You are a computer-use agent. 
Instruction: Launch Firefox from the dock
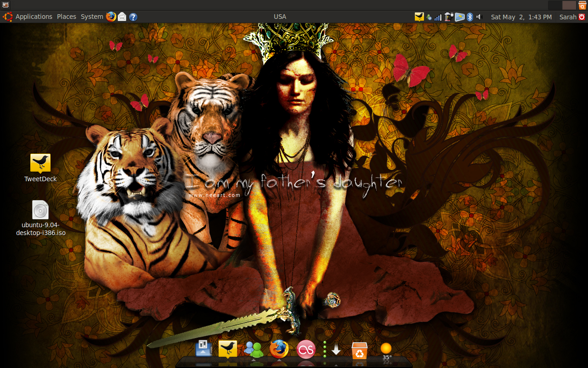point(279,349)
